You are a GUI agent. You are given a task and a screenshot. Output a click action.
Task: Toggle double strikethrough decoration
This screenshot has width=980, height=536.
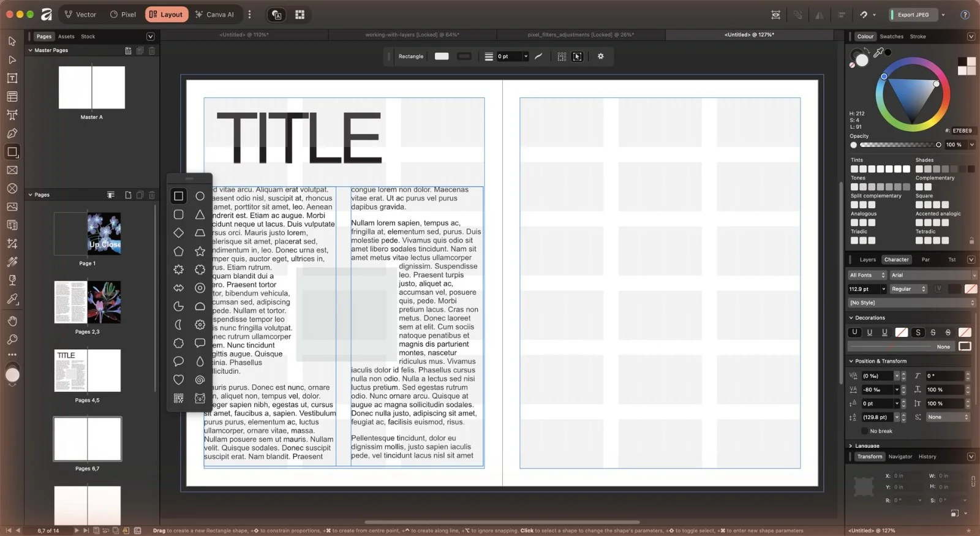(x=948, y=332)
